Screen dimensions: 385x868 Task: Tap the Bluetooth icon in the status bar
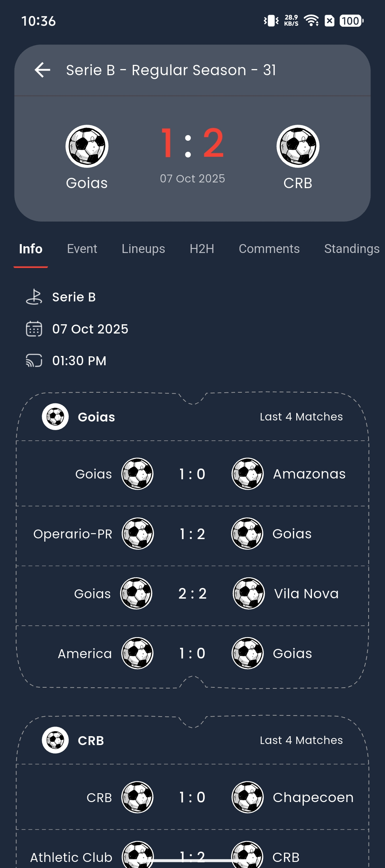pos(271,21)
